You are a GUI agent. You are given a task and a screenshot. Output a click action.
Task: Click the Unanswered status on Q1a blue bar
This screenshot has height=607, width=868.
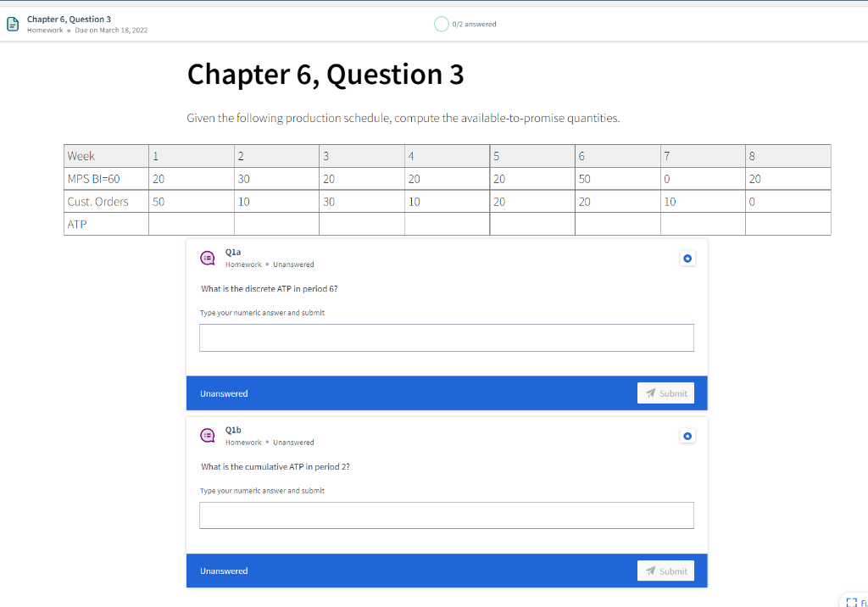click(224, 393)
